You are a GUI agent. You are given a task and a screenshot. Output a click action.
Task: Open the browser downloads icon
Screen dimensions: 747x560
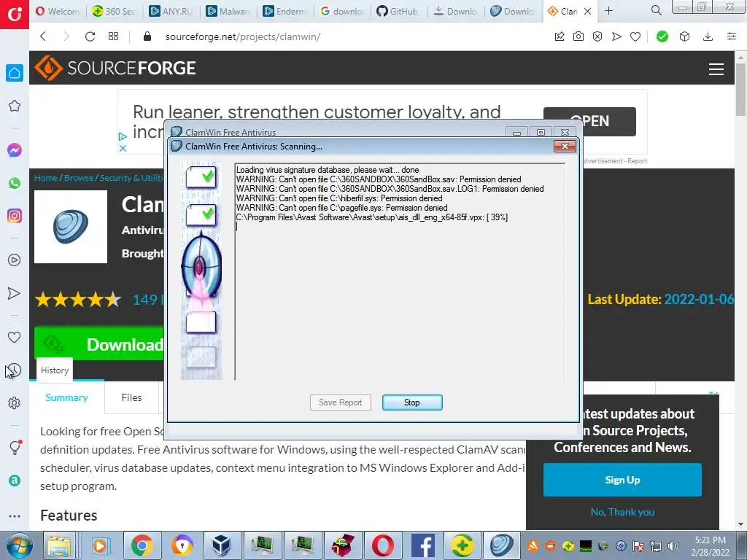[708, 36]
